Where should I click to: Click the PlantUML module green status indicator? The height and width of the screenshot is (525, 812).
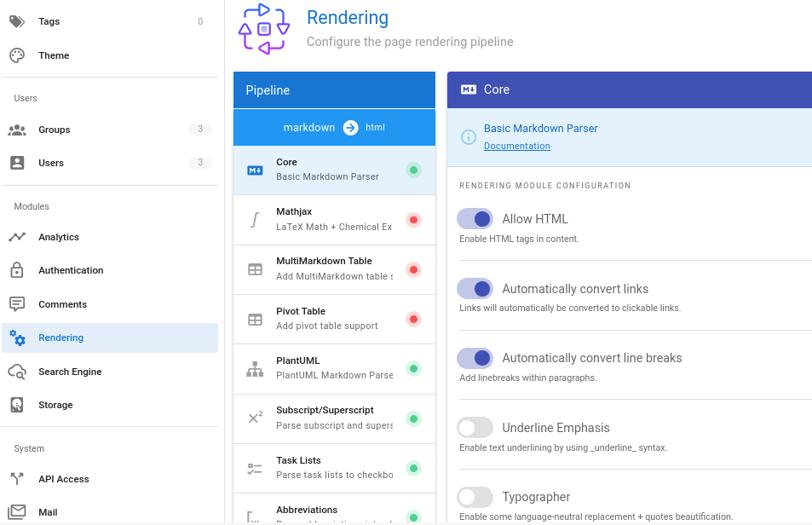(413, 369)
